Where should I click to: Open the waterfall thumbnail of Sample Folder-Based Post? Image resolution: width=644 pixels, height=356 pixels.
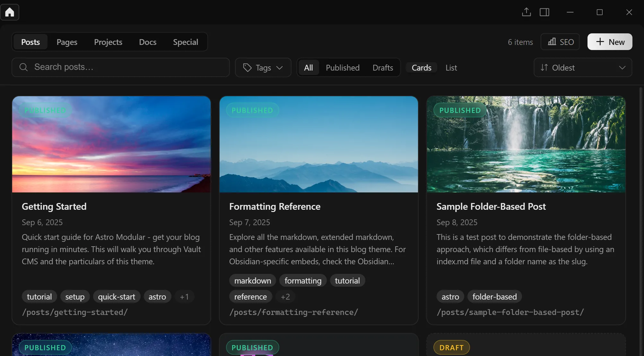(526, 144)
